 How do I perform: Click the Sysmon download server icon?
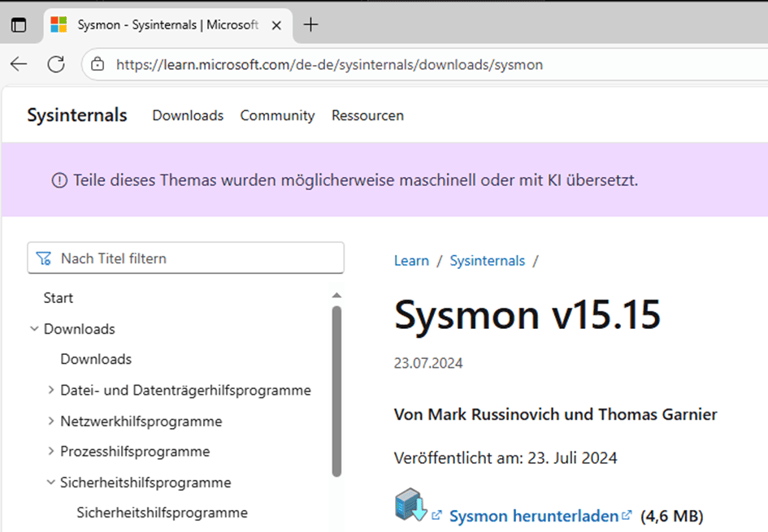pyautogui.click(x=410, y=505)
